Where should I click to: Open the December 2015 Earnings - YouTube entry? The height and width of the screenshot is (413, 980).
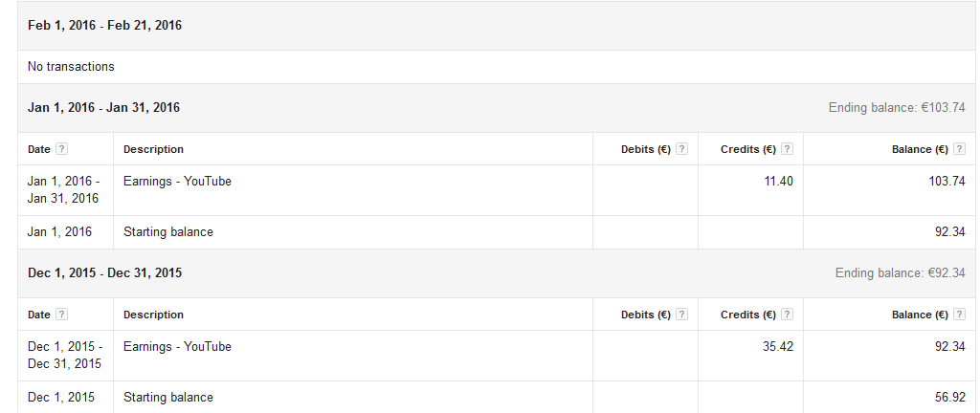177,346
